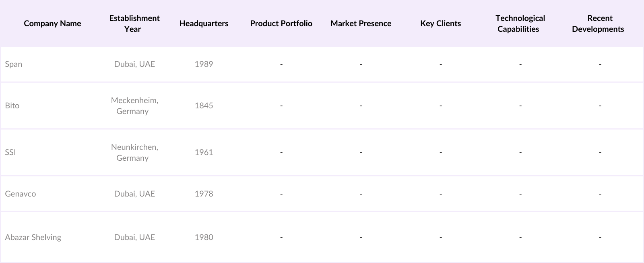Viewport: 644px width, 263px height.
Task: Click the Key Clients column header
Action: click(x=440, y=23)
